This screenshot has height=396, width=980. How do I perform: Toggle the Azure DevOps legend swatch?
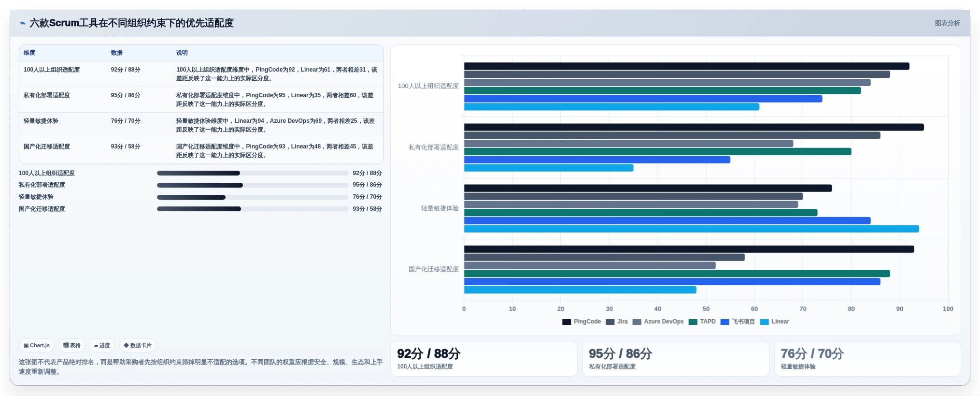point(637,322)
